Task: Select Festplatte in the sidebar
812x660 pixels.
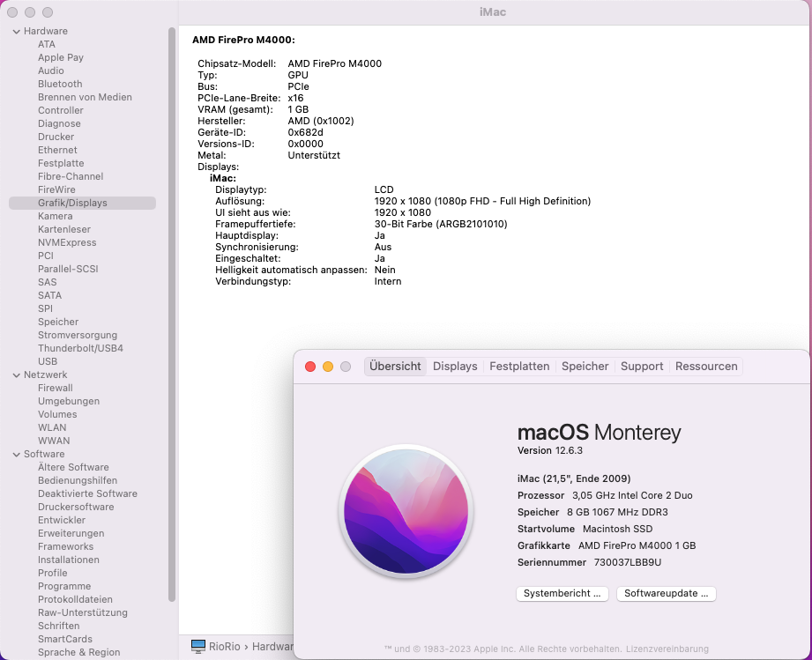Action: [x=61, y=163]
